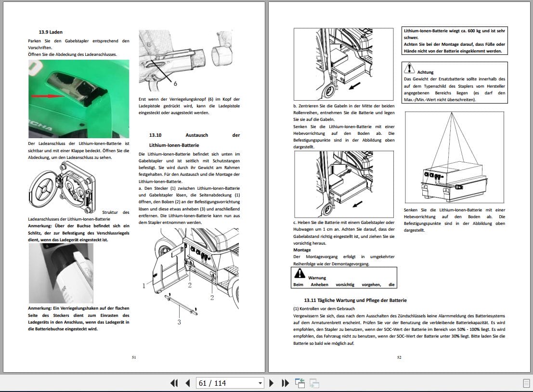This screenshot has width=533, height=392.
Task: Click the 'Achtung' warning box
Action: click(x=454, y=83)
